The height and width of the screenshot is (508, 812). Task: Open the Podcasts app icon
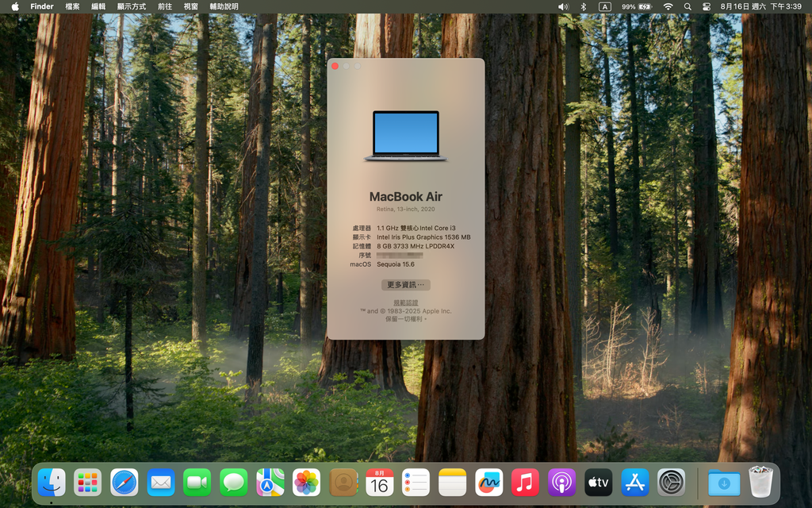561,482
